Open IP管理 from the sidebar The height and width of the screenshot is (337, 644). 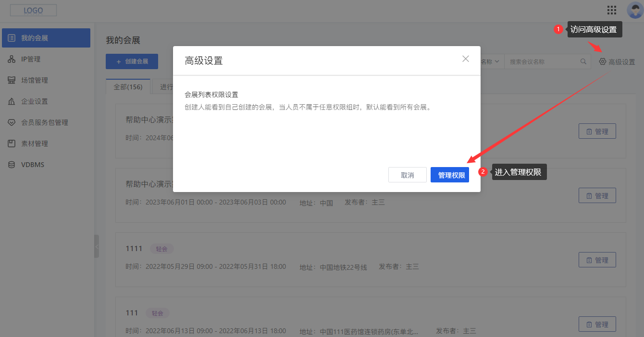click(31, 59)
